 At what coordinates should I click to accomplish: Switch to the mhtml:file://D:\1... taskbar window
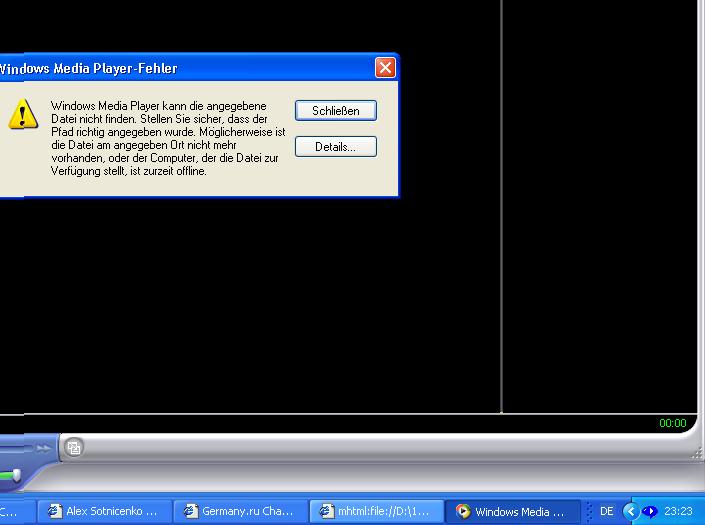click(377, 512)
